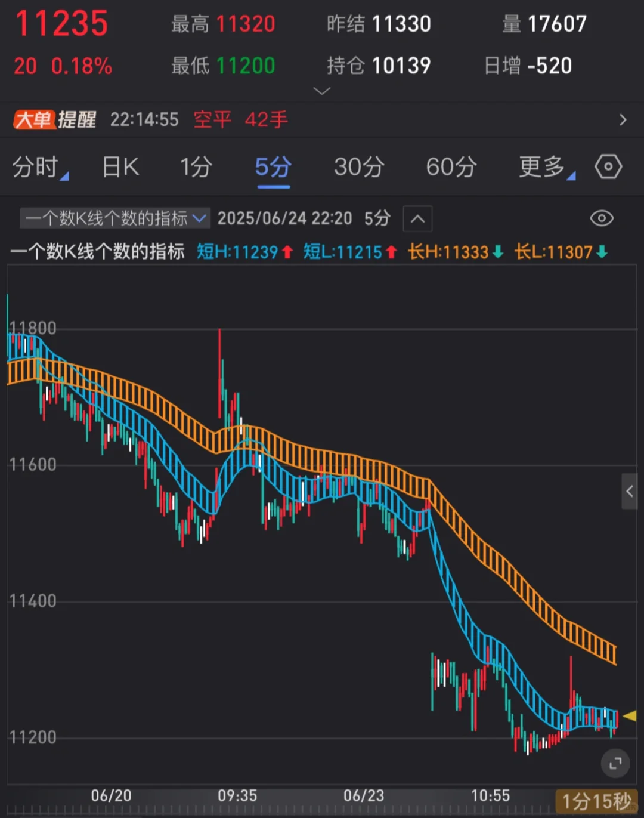Collapse the indicator bar with the up chevron
This screenshot has height=818, width=644.
tap(417, 218)
